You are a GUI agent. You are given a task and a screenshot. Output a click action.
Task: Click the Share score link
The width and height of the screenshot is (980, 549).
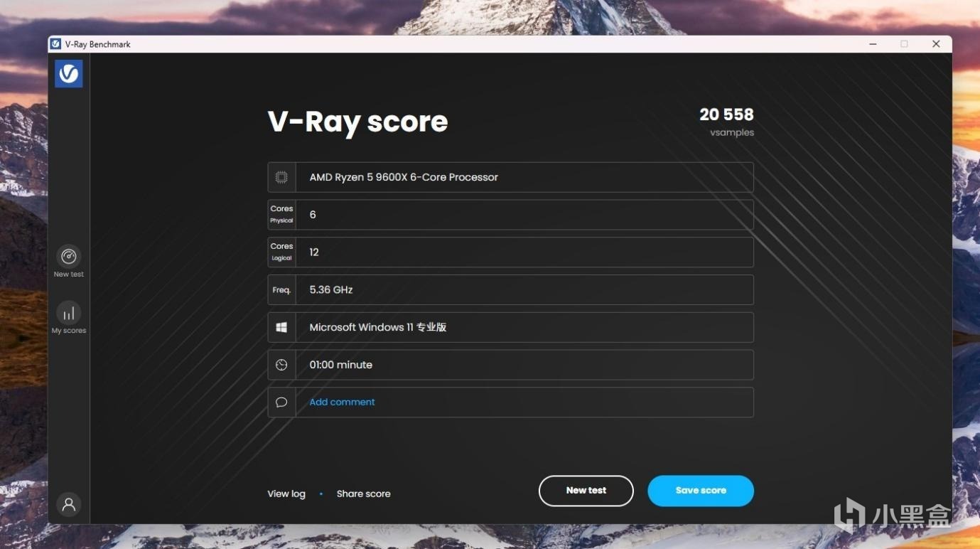click(x=363, y=494)
